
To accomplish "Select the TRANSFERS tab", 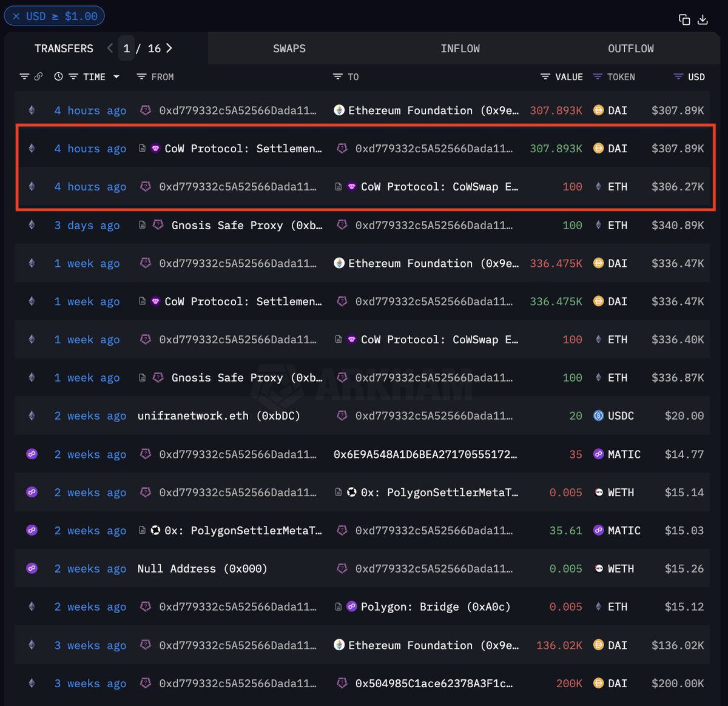I will pos(64,49).
